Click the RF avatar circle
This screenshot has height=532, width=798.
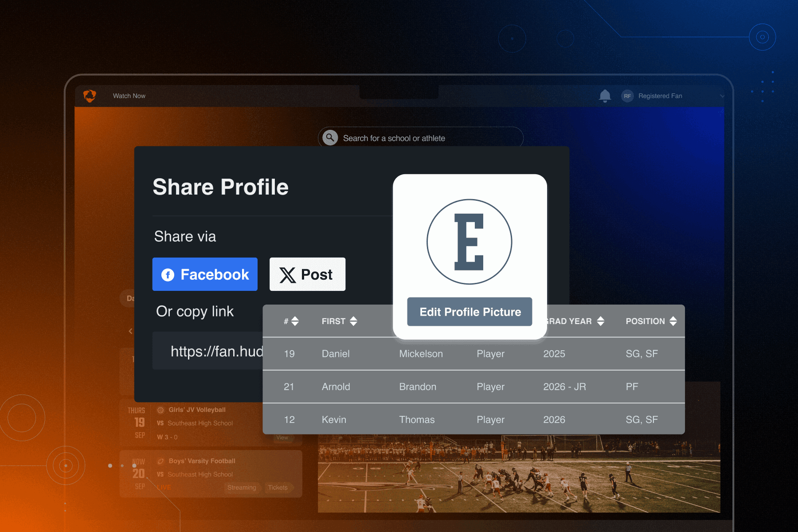pos(627,96)
